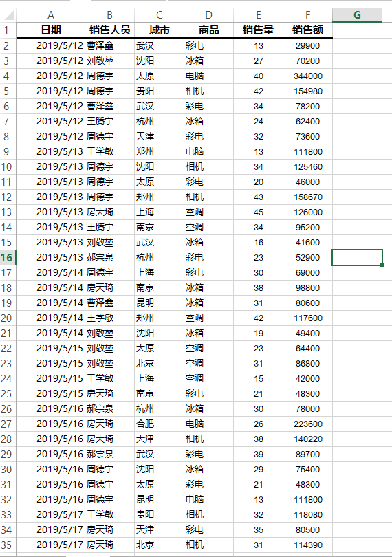Image resolution: width=392 pixels, height=557 pixels.
Task: Click 贵阳 in row 5
Action: click(160, 91)
